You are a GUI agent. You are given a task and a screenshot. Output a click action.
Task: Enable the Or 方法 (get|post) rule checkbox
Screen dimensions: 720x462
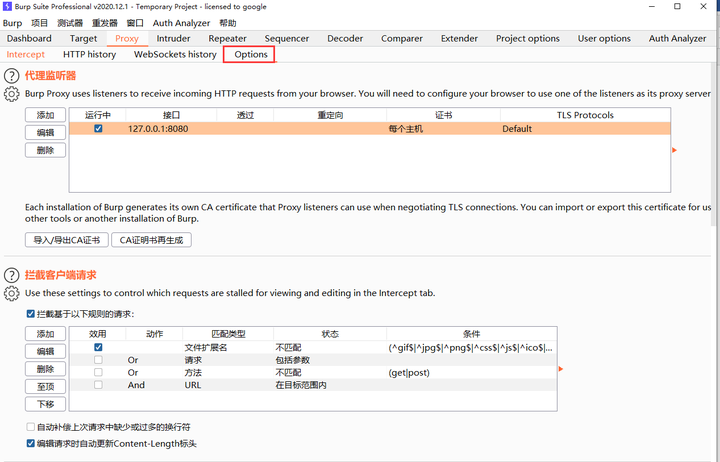[x=98, y=372]
